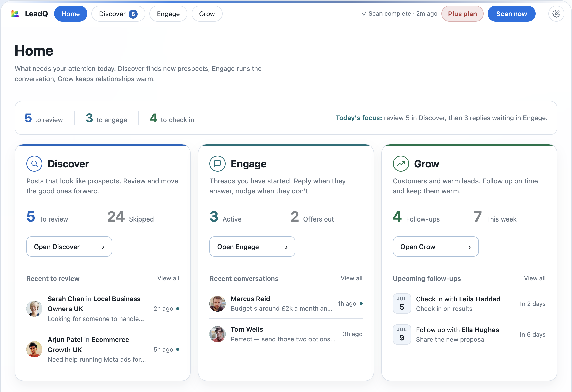Click the 'In 6 days' due label
Viewport: 572px width, 392px height.
[533, 335]
